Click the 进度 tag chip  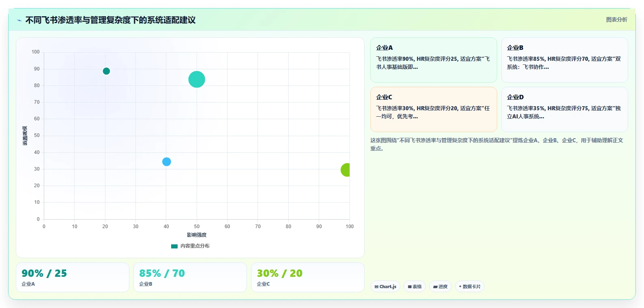(440, 287)
